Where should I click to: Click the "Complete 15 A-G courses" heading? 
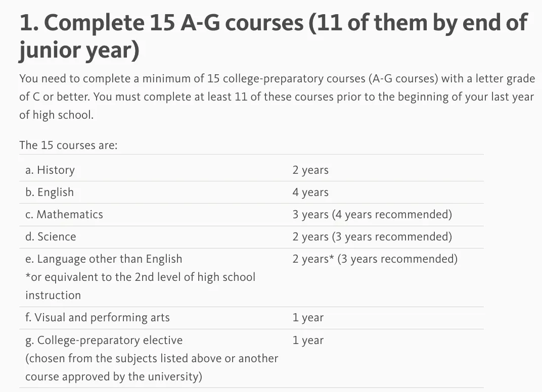point(273,23)
